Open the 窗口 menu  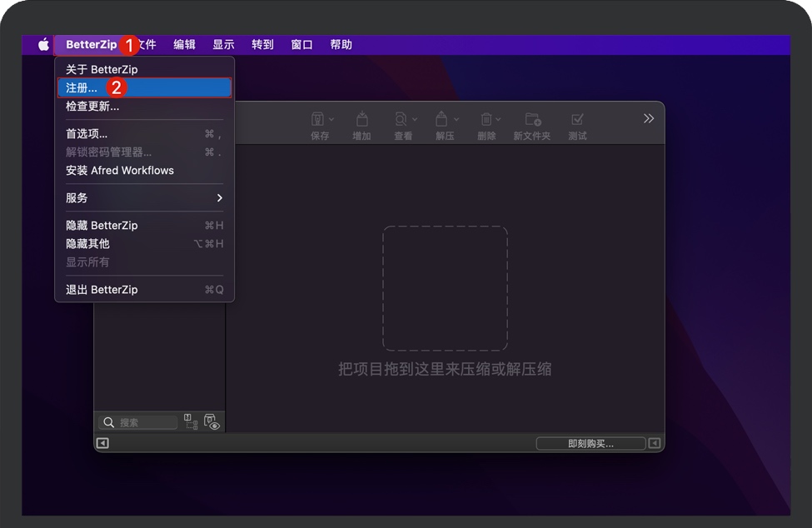click(302, 44)
